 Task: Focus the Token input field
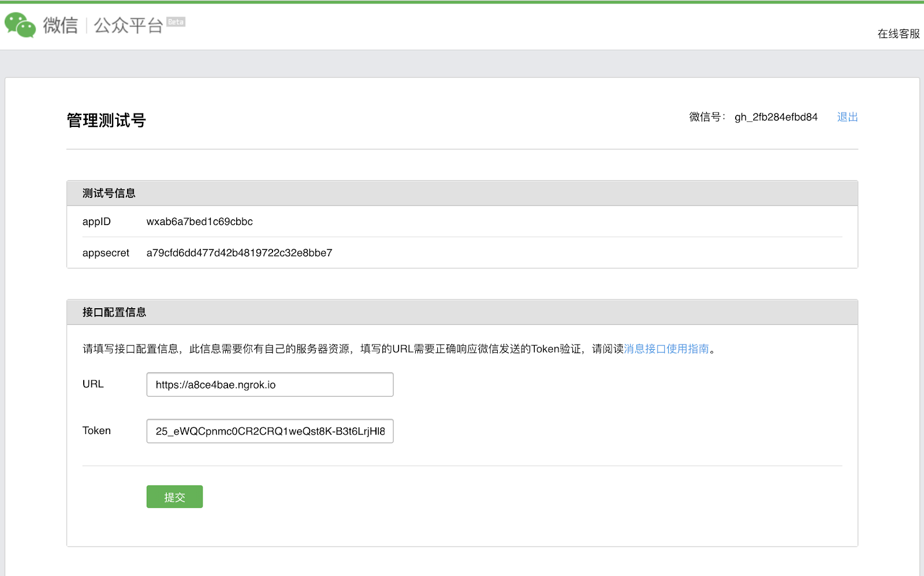click(x=270, y=431)
